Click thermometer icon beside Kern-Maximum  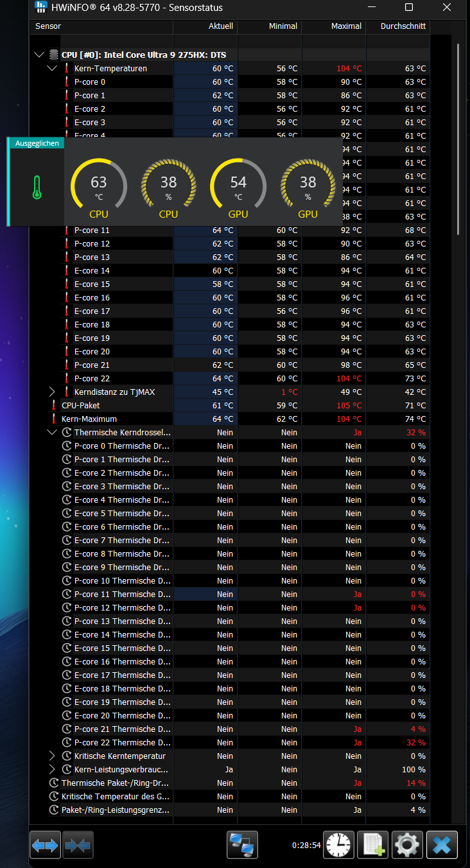(54, 419)
